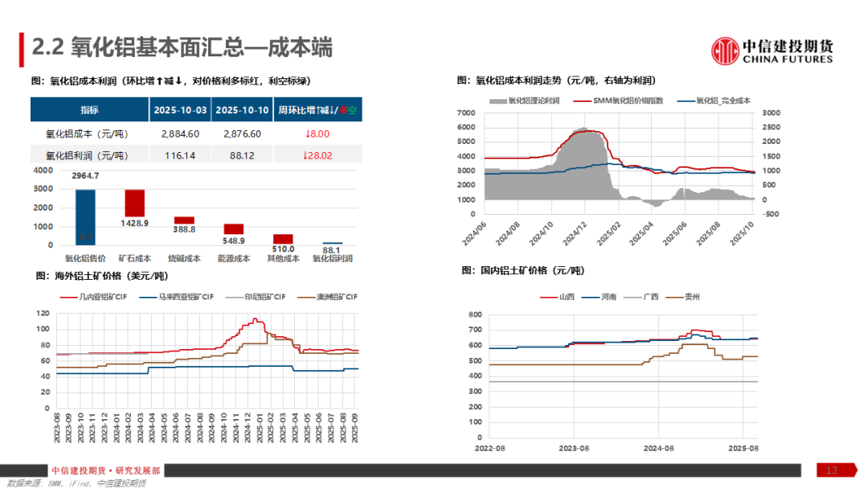Click the 河南 legend entry

[x=600, y=297]
